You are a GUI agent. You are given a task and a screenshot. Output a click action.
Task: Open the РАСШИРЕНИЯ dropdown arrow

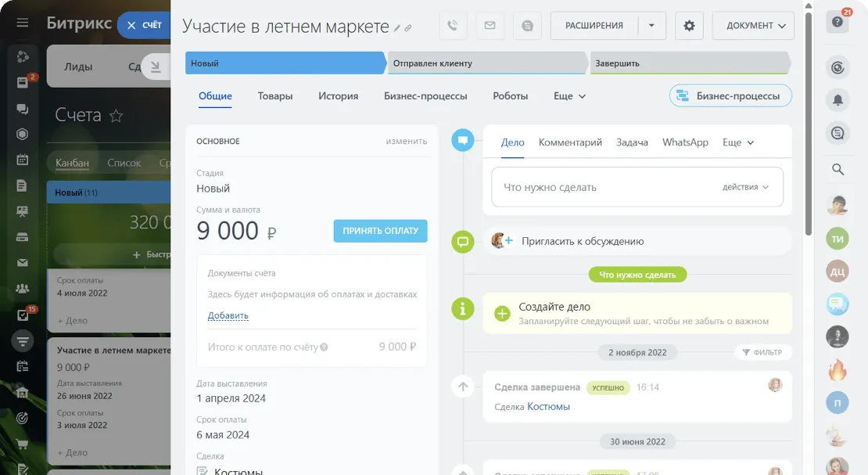[651, 25]
